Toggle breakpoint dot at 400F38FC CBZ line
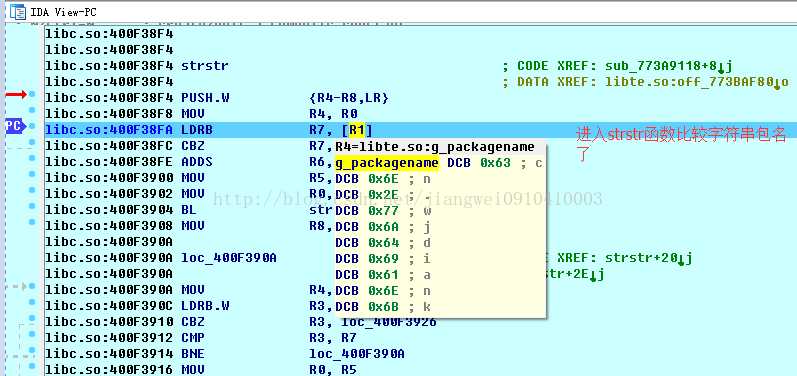 pyautogui.click(x=32, y=142)
